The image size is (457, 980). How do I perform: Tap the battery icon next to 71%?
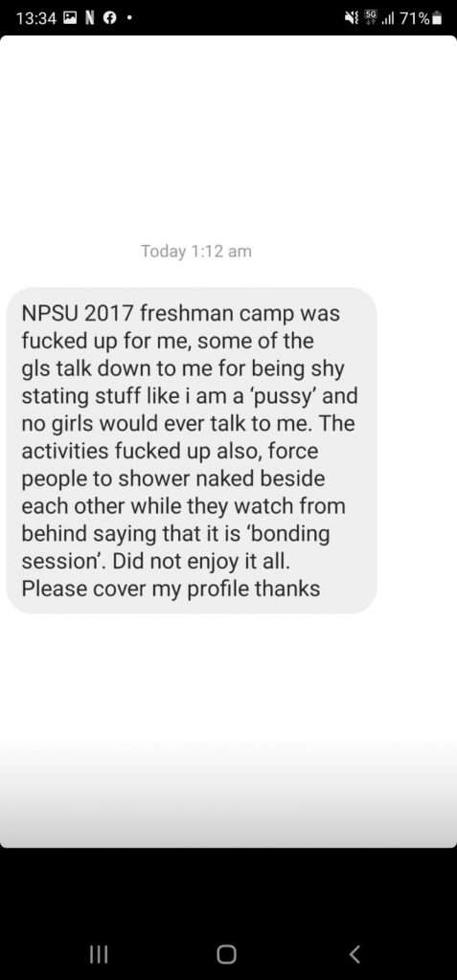coord(438,19)
